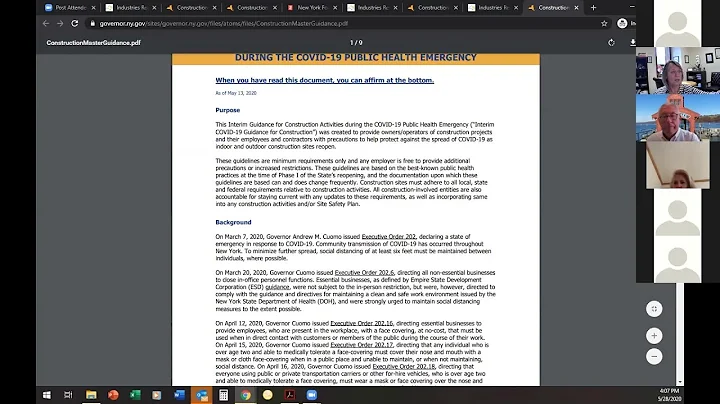Screen dimensions: 720x404
Task: Open the Executive Order 202.17 link
Action: (361, 345)
